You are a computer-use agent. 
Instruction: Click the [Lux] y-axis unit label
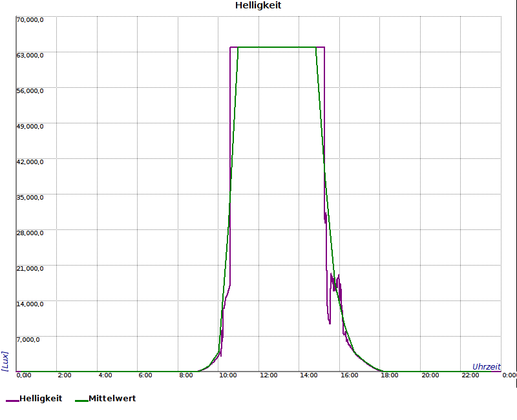click(x=5, y=361)
